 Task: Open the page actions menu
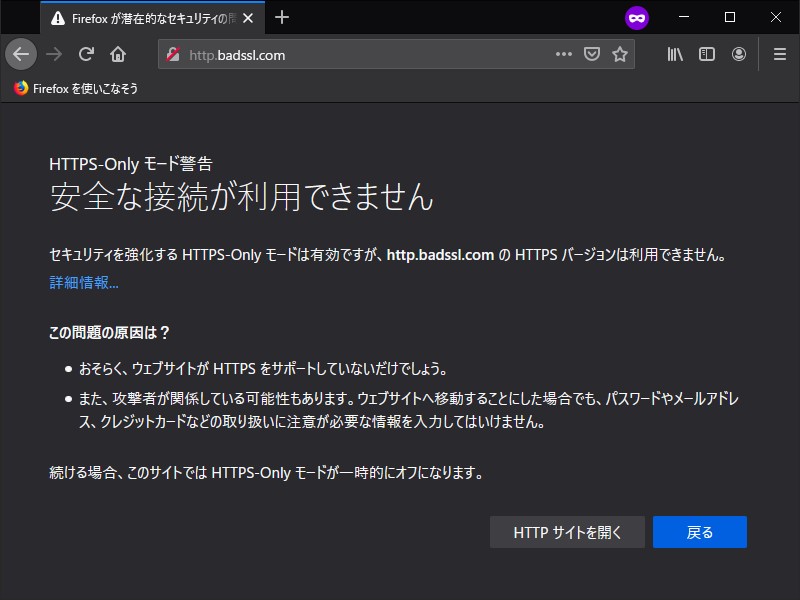(x=564, y=54)
